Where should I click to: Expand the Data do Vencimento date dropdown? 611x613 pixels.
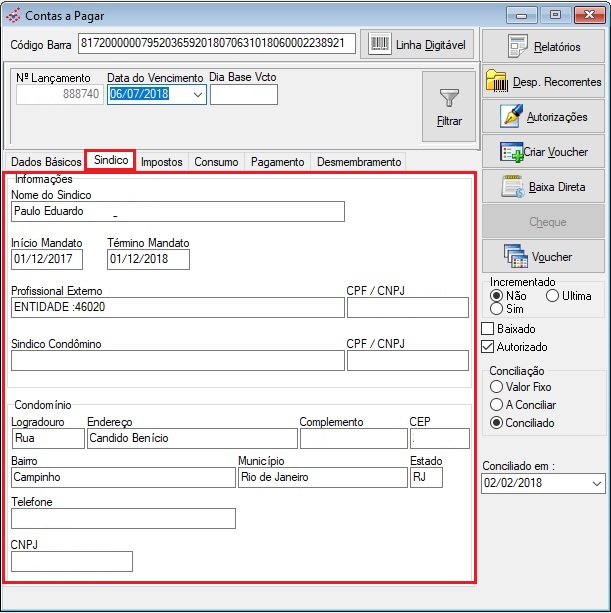(x=197, y=94)
